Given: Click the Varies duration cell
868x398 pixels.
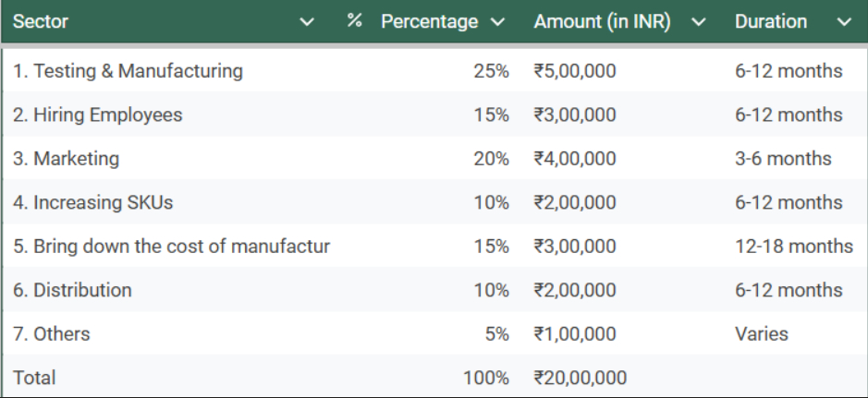Looking at the screenshot, I should pos(761,334).
